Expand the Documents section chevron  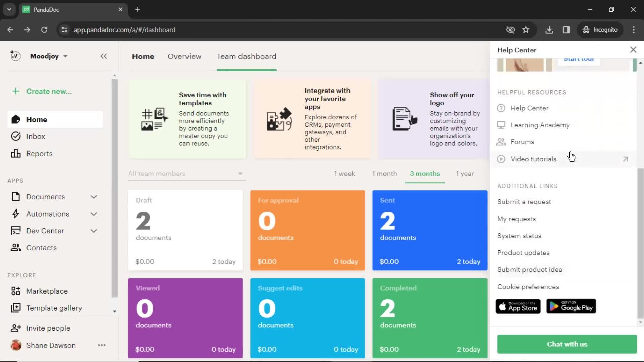click(94, 197)
